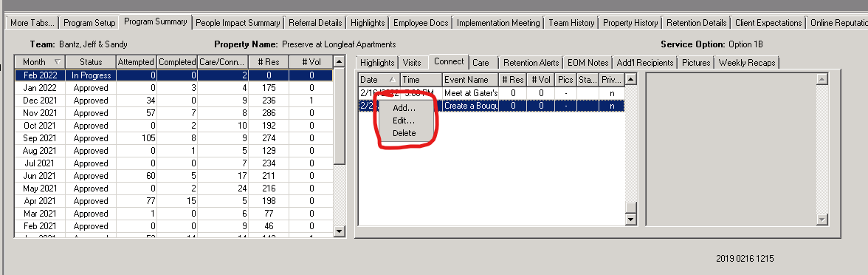
Task: Select the Connect sub-tab
Action: pyautogui.click(x=449, y=61)
